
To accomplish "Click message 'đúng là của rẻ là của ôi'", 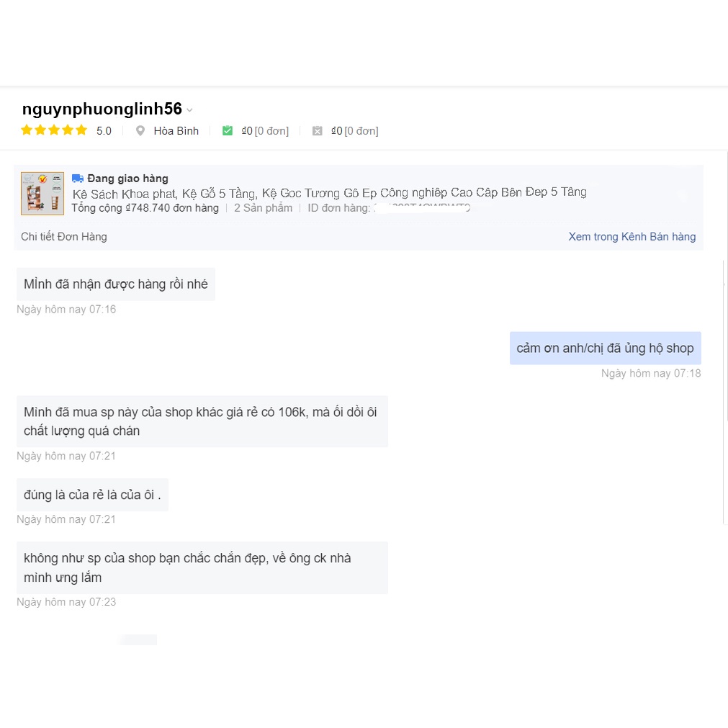I will (92, 495).
